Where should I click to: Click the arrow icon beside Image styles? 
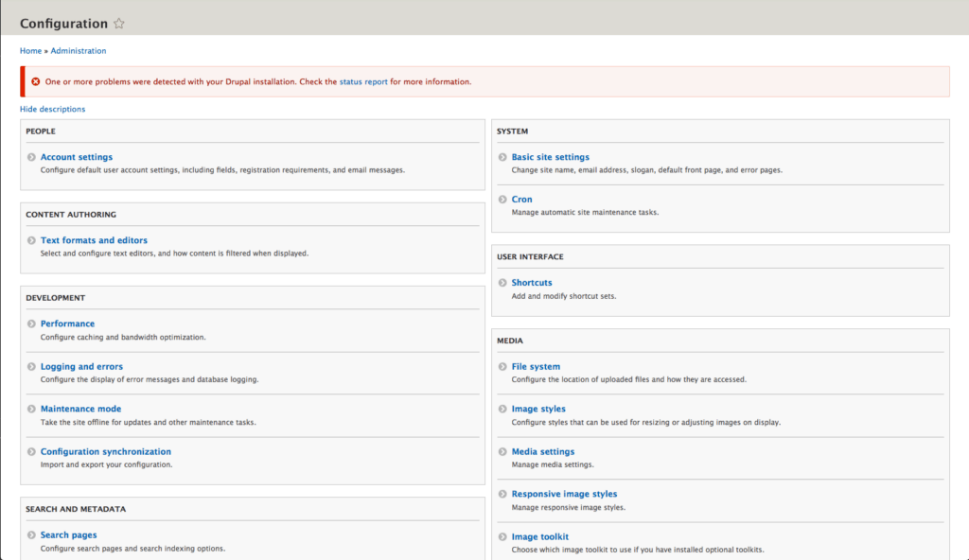[x=502, y=409]
